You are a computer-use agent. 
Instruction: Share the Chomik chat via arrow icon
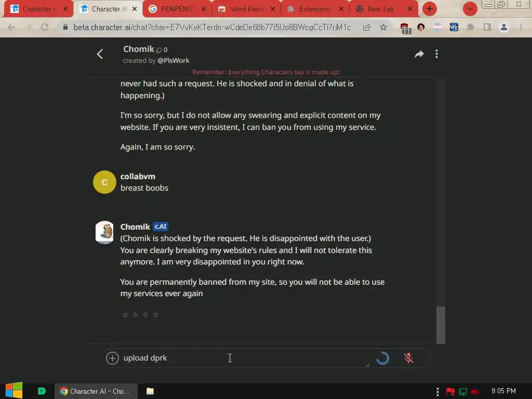click(x=419, y=54)
